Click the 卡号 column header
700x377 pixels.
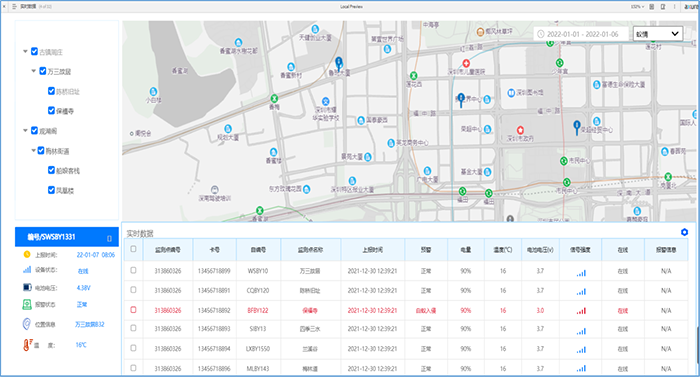[214, 250]
